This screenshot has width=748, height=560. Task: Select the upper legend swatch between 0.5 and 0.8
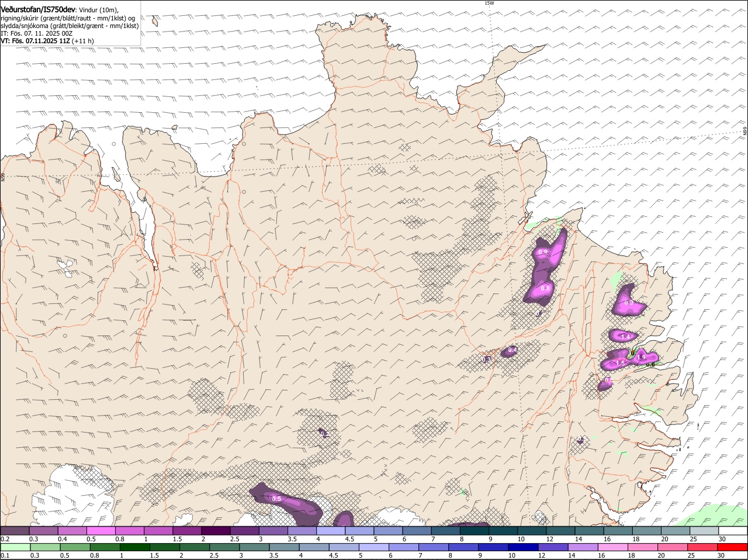point(101,531)
